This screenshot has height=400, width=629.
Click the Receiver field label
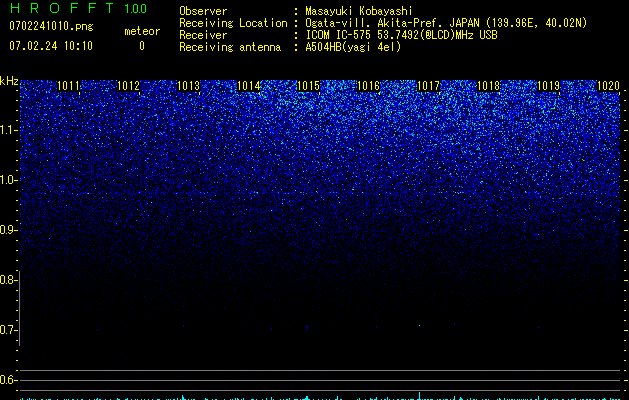click(203, 35)
